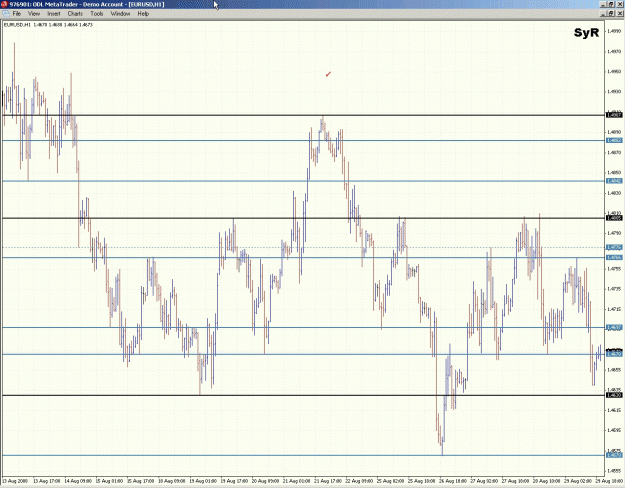This screenshot has height=488, width=625.
Task: Click the 1.4950 price scale label
Action: click(614, 72)
